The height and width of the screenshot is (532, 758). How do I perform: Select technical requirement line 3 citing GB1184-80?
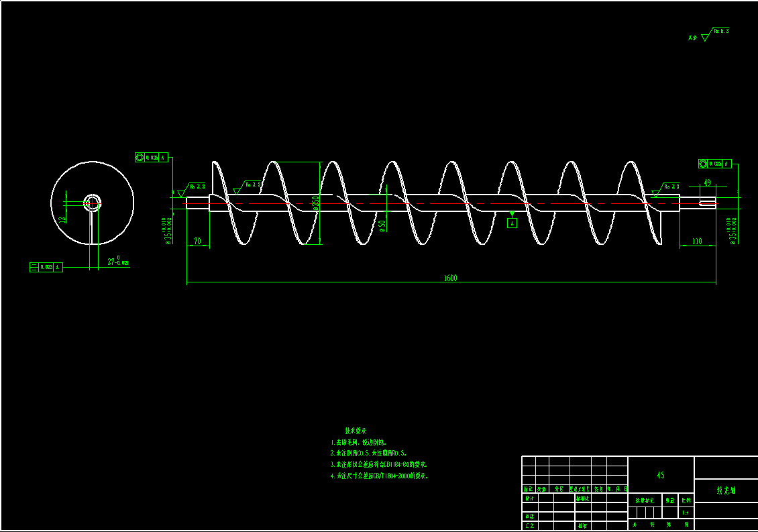click(x=379, y=464)
